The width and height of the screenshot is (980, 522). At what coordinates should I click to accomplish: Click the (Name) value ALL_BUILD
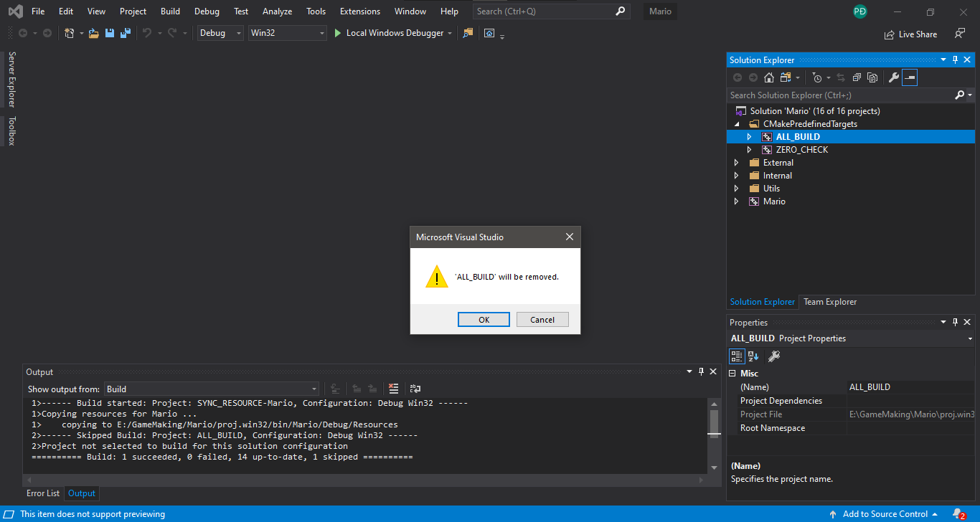click(911, 387)
